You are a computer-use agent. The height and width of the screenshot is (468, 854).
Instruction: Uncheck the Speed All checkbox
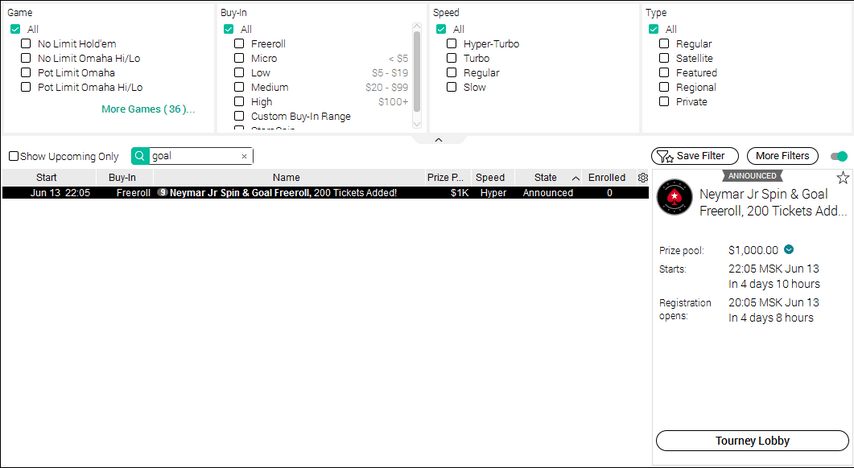pos(441,29)
